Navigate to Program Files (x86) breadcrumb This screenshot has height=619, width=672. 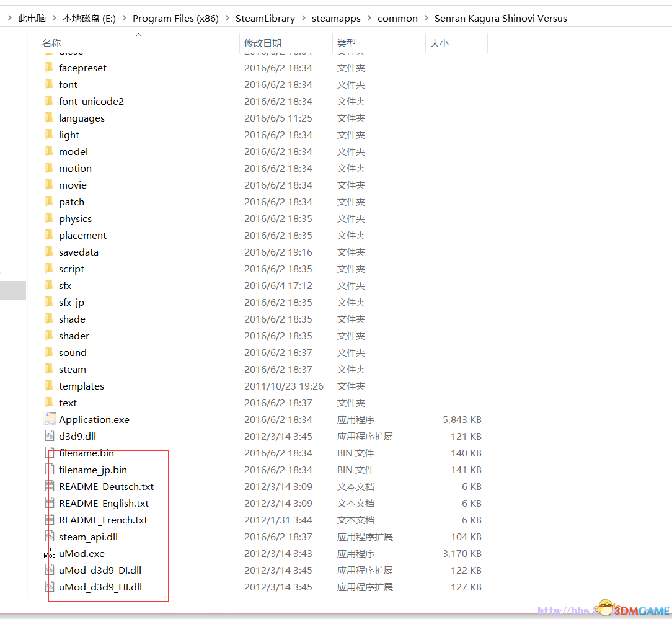pos(175,19)
